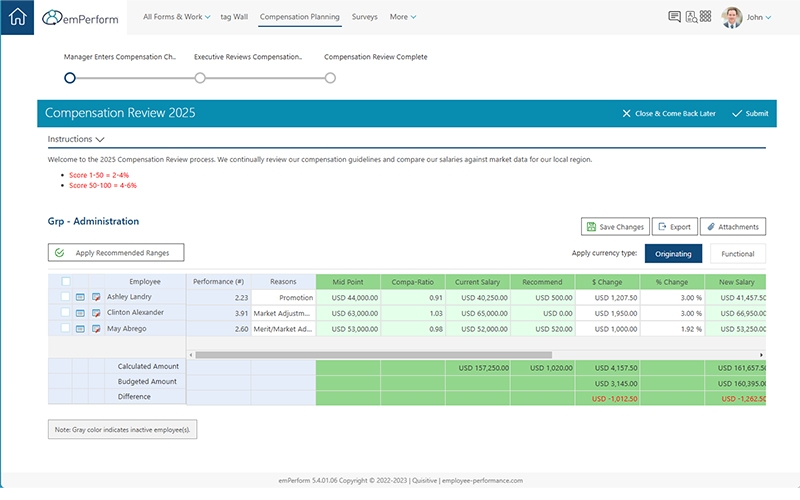Open the More menu dropdown
Screen dimensions: 800x500
pyautogui.click(x=403, y=17)
